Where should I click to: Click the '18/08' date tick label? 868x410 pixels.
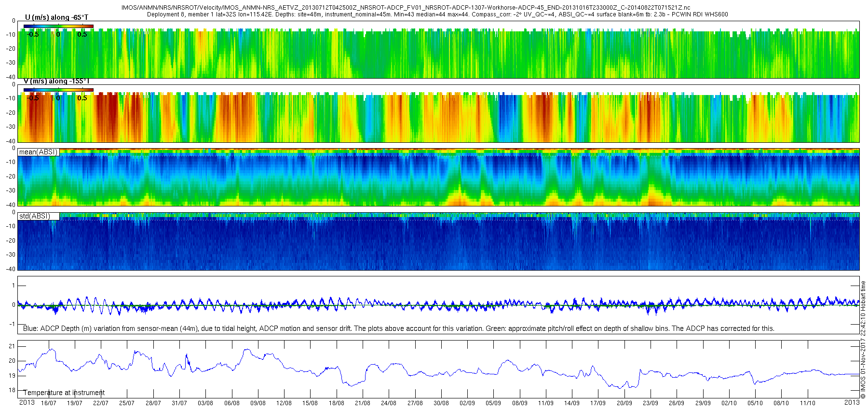coord(336,403)
